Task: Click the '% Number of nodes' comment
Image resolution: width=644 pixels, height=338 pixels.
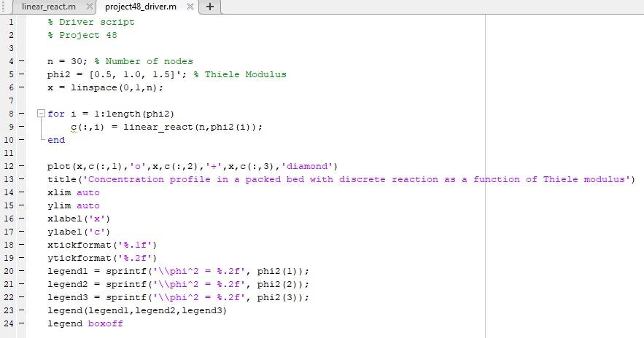Action: tap(144, 61)
